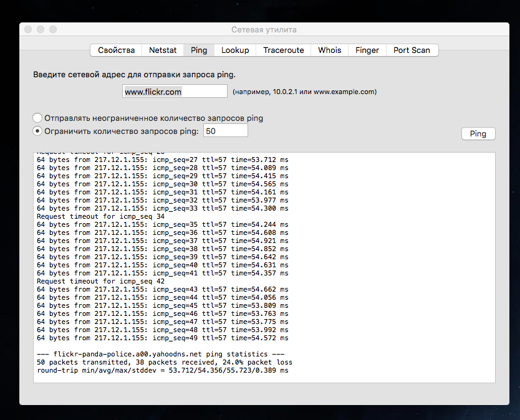Switch to the Port Scan tab
The image size is (520, 420).
(412, 50)
